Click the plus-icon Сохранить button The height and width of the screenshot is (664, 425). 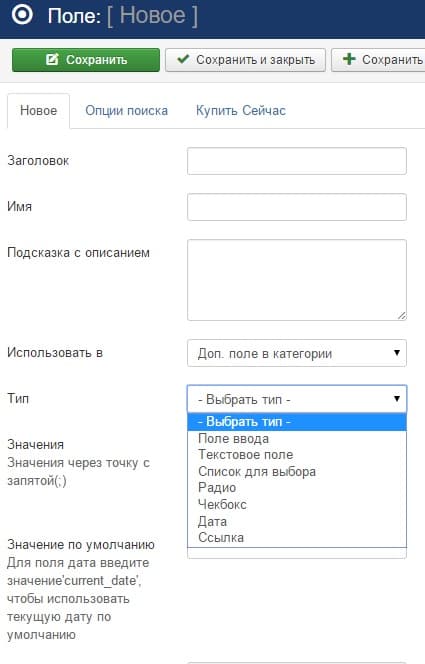coord(378,60)
